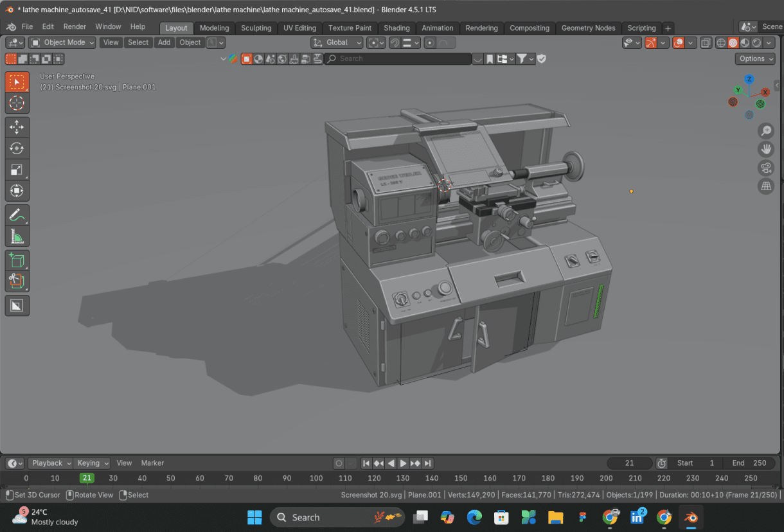784x532 pixels.
Task: Select the Move tool
Action: 17,127
